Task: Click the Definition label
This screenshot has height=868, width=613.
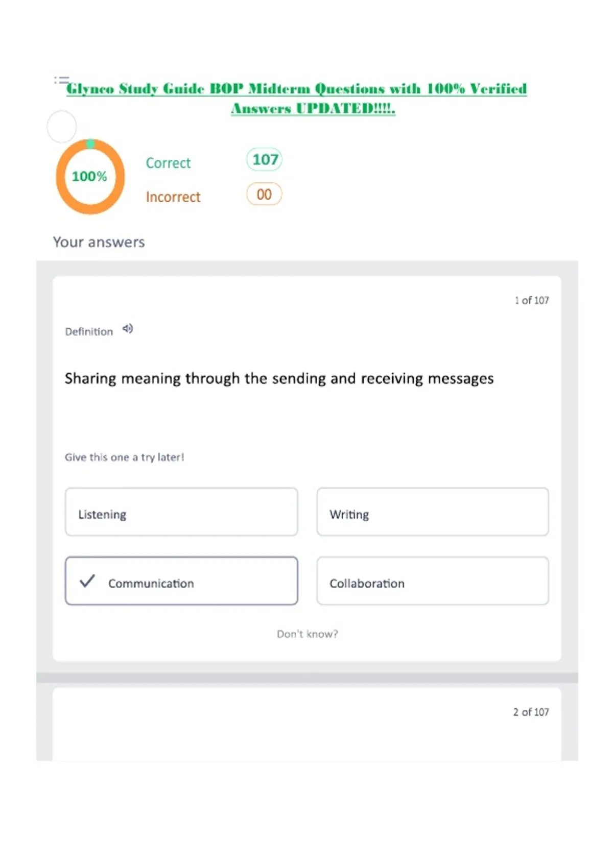Action: click(x=89, y=332)
